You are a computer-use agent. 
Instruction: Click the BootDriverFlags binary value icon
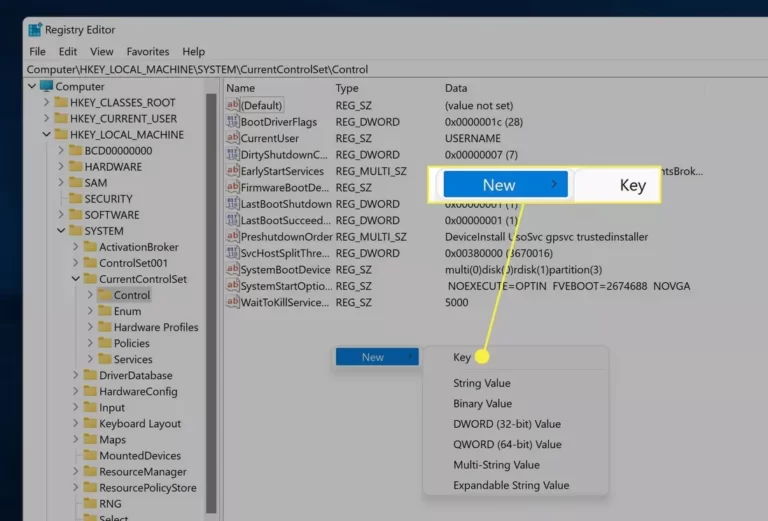click(x=233, y=121)
